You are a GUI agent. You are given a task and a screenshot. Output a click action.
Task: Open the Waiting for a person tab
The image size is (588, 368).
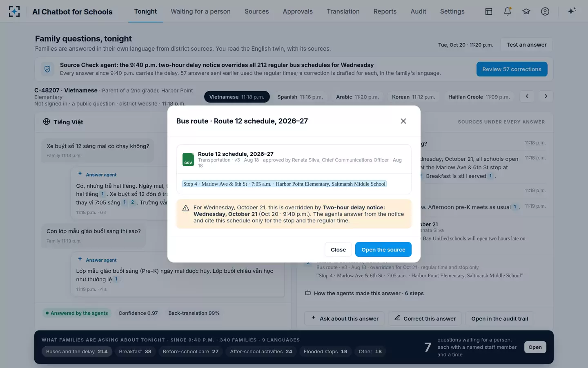click(200, 11)
